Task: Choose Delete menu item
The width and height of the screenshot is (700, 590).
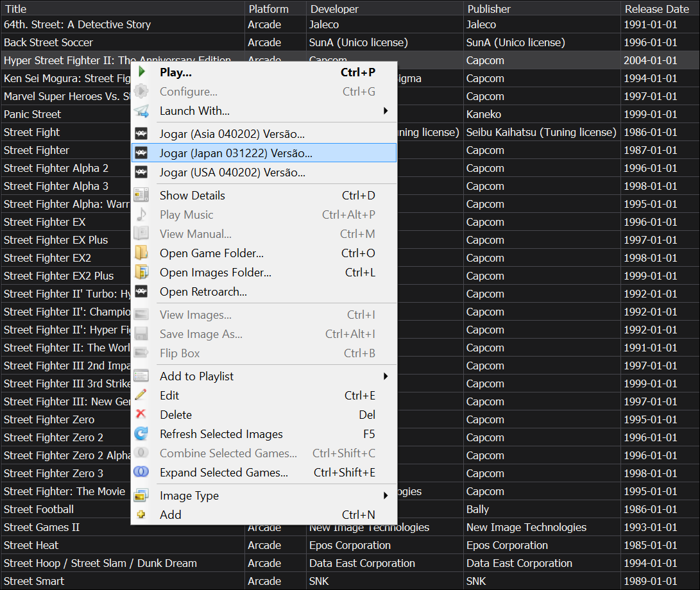Action: click(x=264, y=414)
